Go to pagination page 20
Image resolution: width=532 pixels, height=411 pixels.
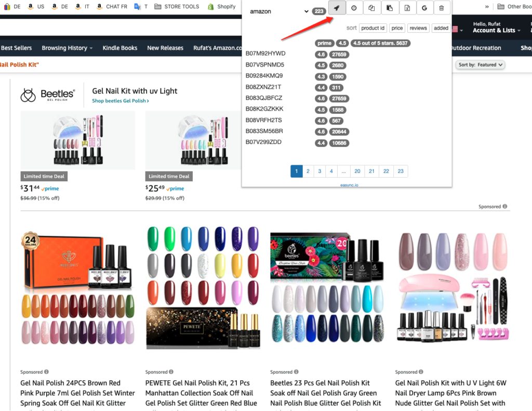coord(357,171)
